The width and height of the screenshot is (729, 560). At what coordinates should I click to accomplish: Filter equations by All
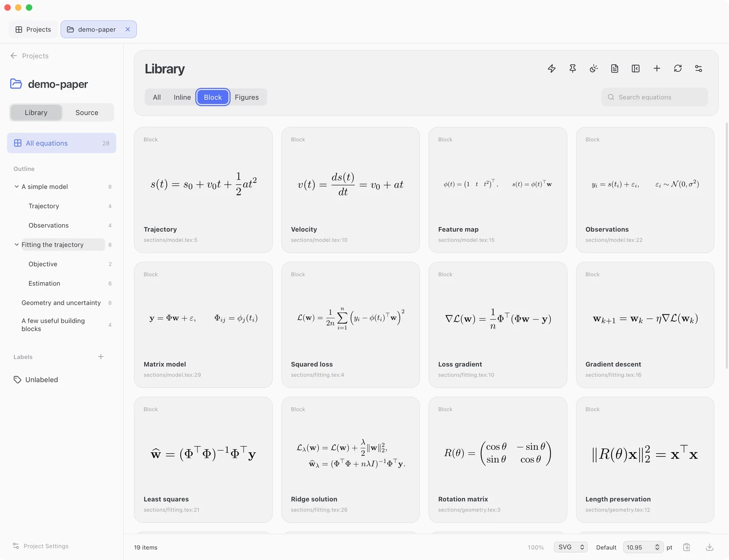(x=157, y=97)
